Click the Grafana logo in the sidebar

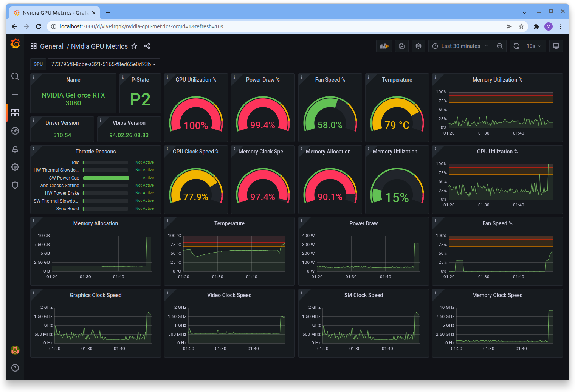[x=15, y=44]
